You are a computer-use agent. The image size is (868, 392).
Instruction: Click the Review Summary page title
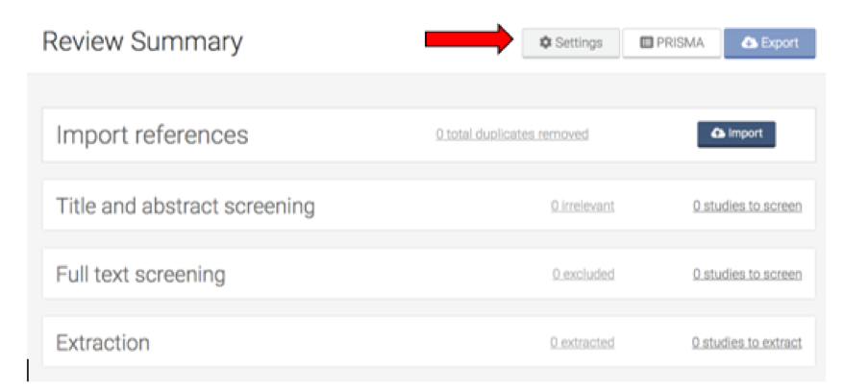142,42
